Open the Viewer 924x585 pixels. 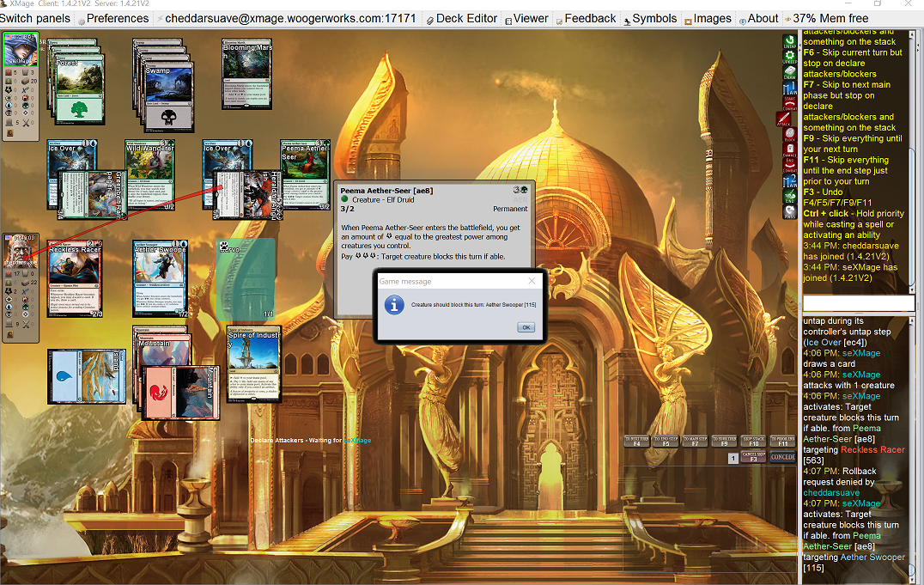(526, 18)
